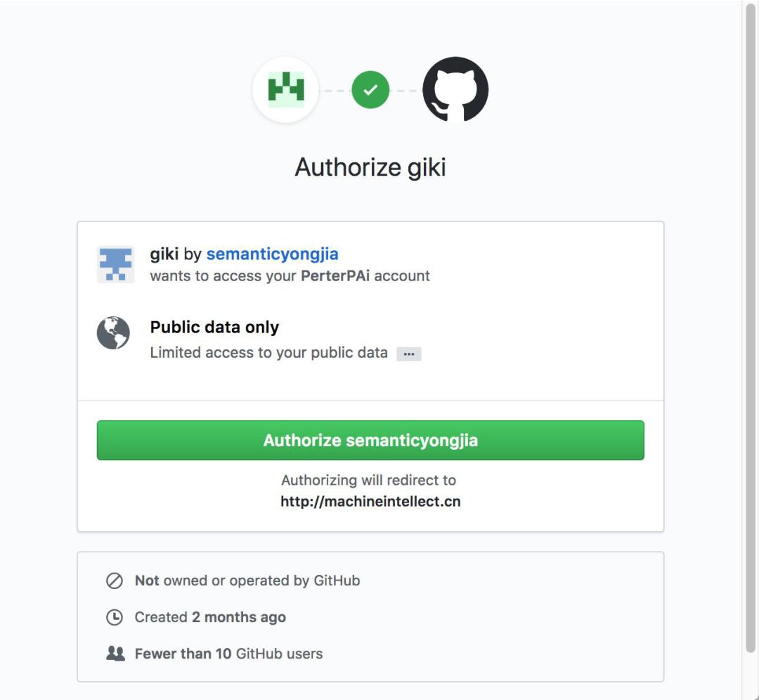Click the people icon beside Fewer than 10

coord(115,654)
